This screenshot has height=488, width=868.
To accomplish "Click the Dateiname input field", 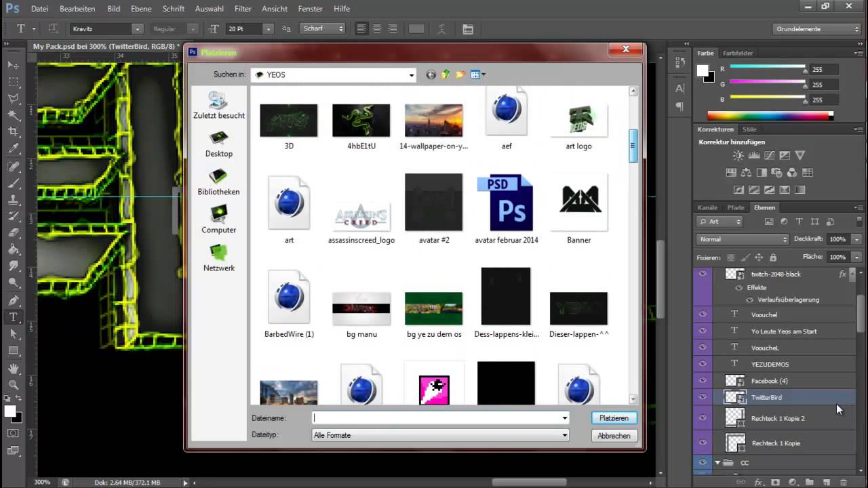I will [436, 418].
